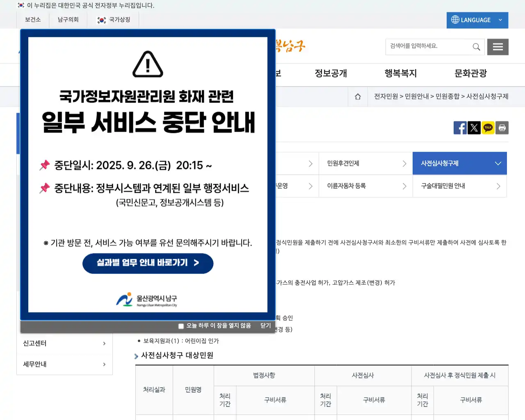Click 사전심사청구제 in the breadcrumb
525x420 pixels.
[x=487, y=96]
